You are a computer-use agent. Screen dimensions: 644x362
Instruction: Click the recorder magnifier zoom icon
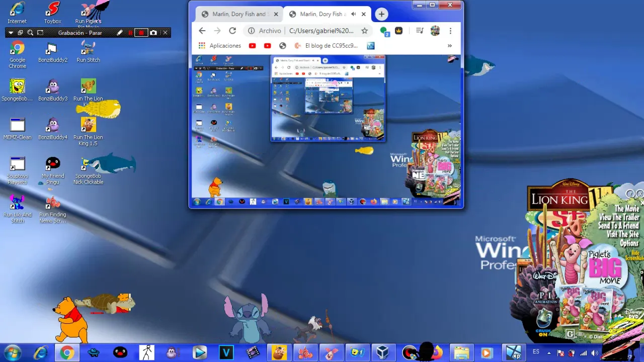pyautogui.click(x=30, y=33)
